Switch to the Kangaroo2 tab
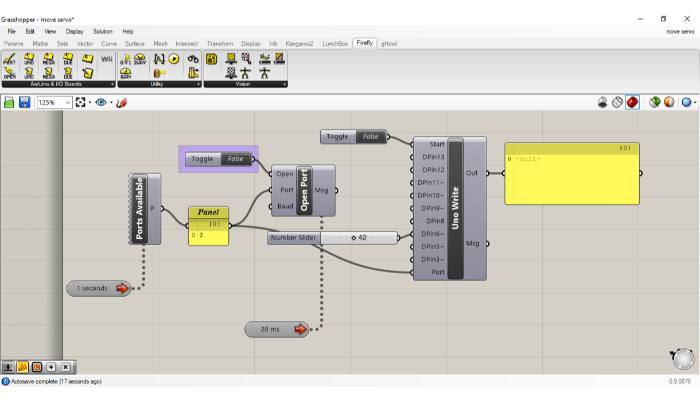Screen dimensions: 700x400 pyautogui.click(x=299, y=44)
